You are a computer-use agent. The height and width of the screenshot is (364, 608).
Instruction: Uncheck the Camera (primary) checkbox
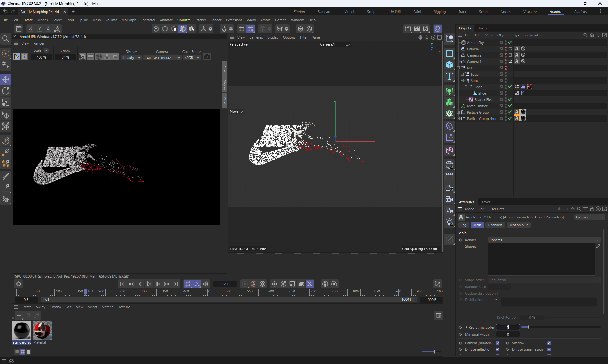[x=497, y=343]
